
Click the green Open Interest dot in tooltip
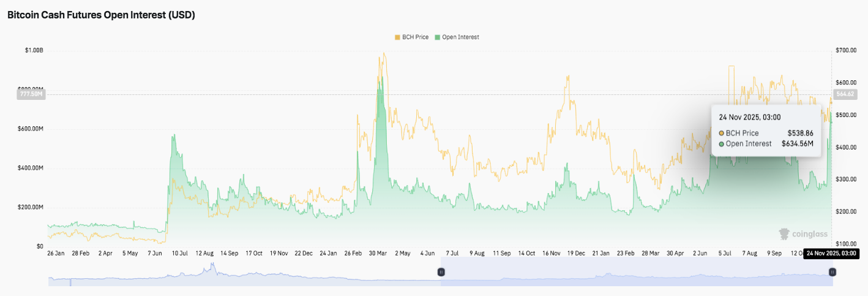(x=722, y=144)
